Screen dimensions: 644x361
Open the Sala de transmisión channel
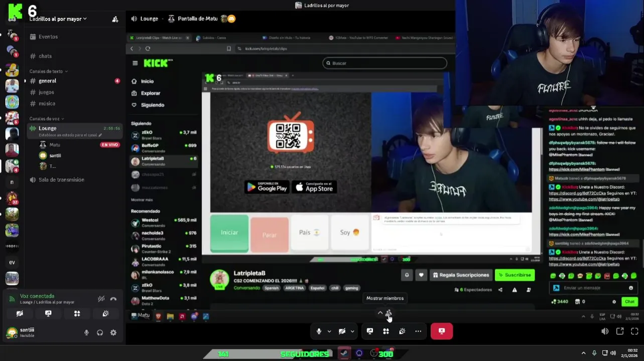(61, 179)
